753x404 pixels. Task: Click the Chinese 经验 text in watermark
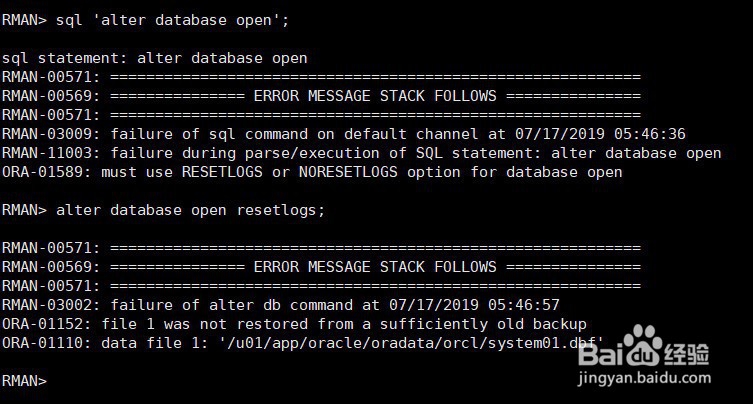[x=686, y=355]
